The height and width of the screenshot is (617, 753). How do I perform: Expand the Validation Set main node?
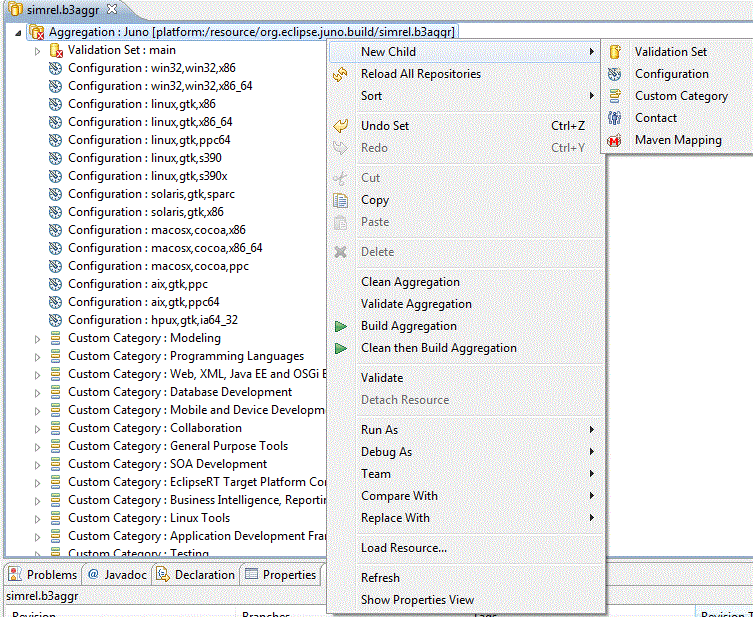37,51
